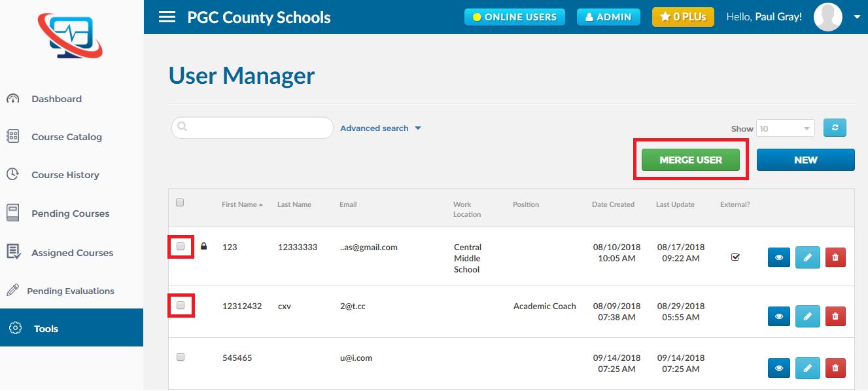Click the blue NEW button
This screenshot has width=868, height=391.
[x=805, y=160]
